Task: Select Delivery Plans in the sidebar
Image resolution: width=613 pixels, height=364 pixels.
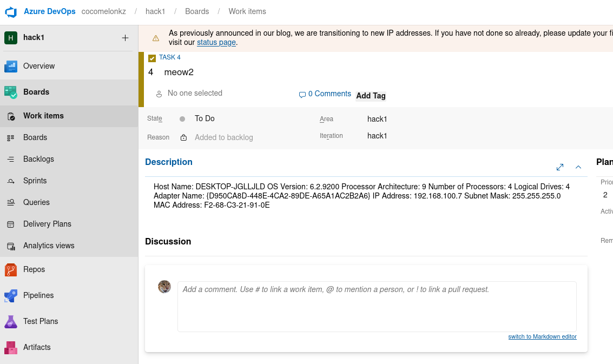Action: 47,224
